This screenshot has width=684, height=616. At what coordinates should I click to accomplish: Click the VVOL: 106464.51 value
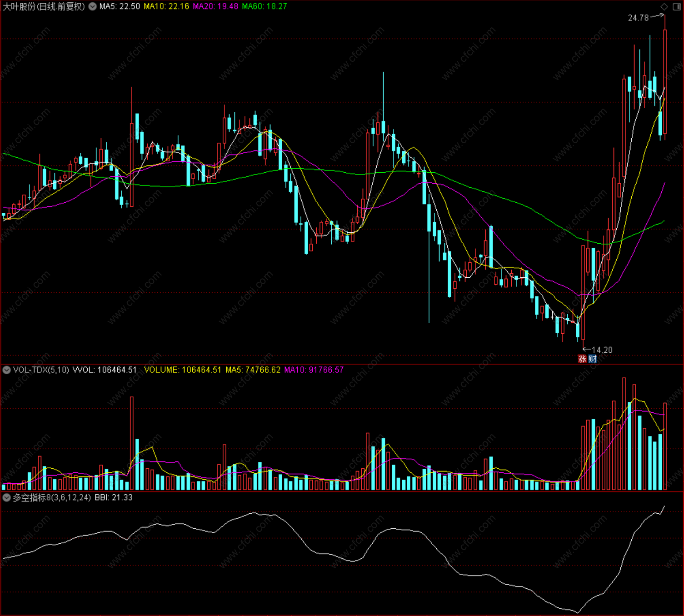[105, 370]
